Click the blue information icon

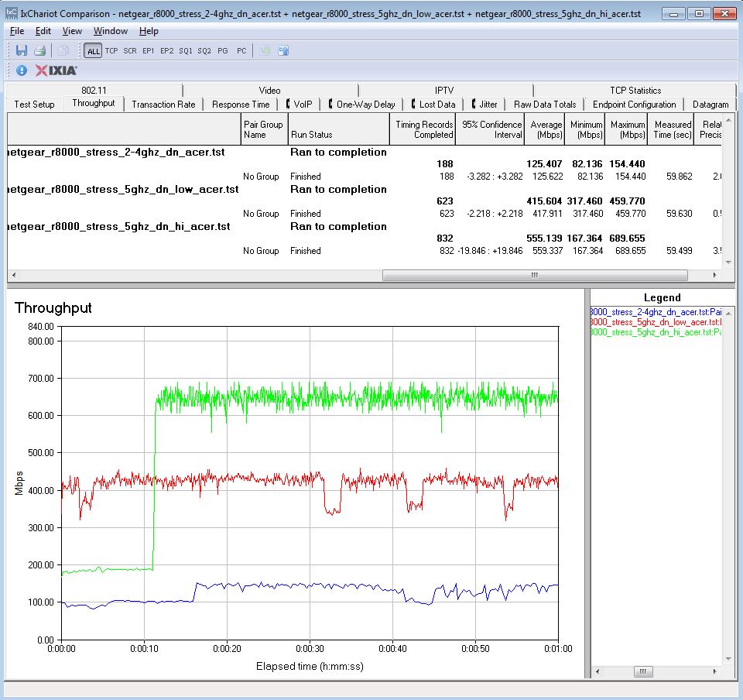[22, 70]
